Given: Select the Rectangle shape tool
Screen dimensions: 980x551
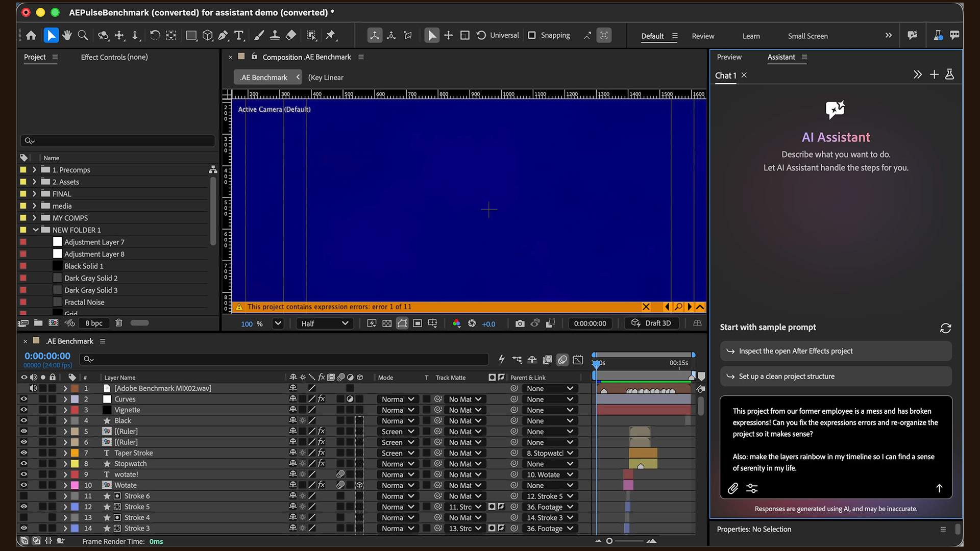Looking at the screenshot, I should pos(191,35).
